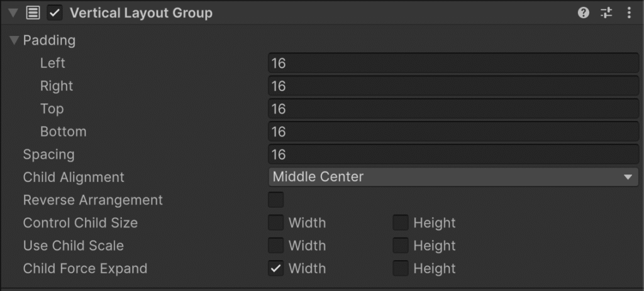This screenshot has height=291, width=644.
Task: Enable Child Force Expand Height
Action: coord(401,268)
